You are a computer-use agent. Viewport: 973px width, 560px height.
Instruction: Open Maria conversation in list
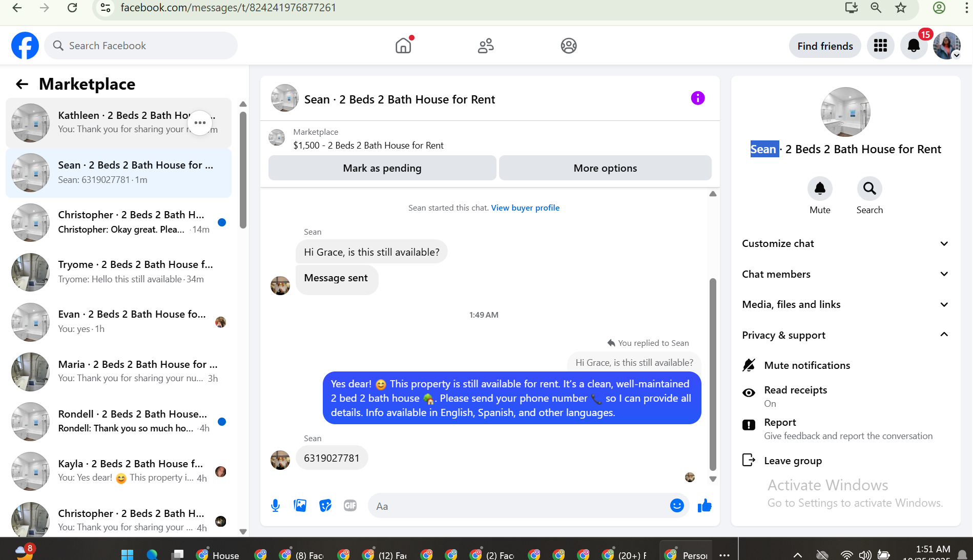pos(118,372)
